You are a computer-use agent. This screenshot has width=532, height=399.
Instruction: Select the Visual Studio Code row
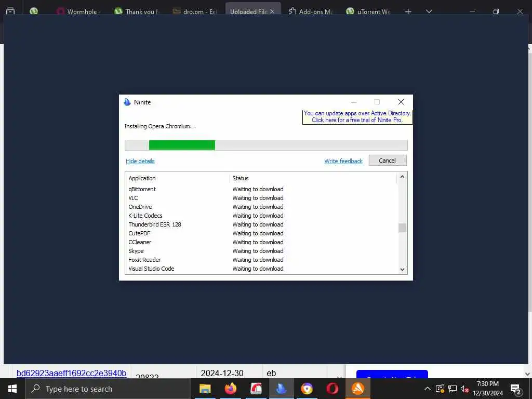point(261,269)
